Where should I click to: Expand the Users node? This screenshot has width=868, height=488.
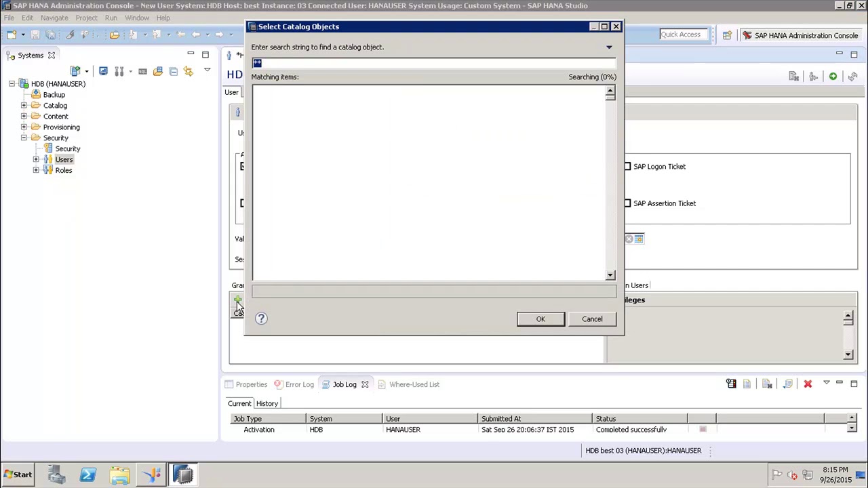[x=36, y=160]
